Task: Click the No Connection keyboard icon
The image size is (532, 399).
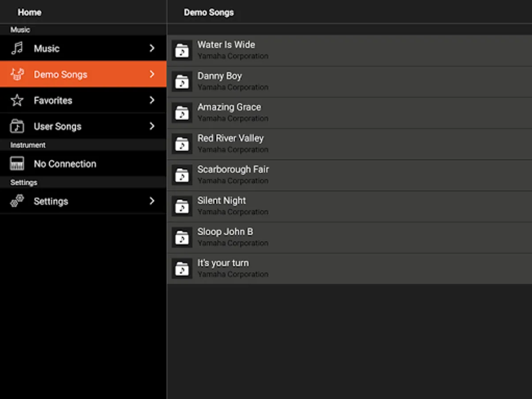Action: 17,164
